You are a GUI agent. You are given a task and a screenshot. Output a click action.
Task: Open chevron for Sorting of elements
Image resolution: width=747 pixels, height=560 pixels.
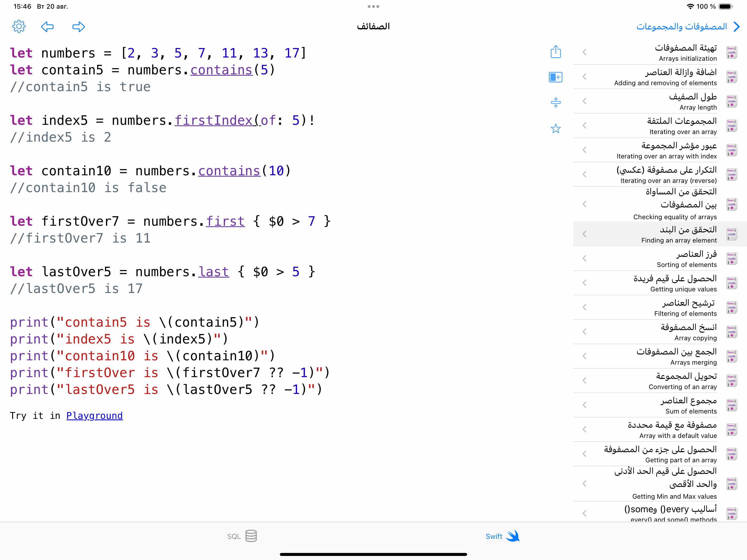[x=585, y=259]
